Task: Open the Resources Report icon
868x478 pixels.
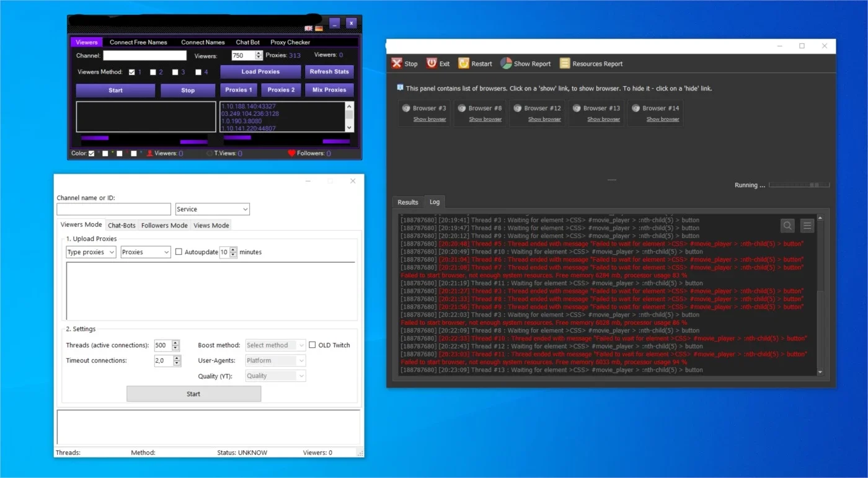Action: (565, 63)
